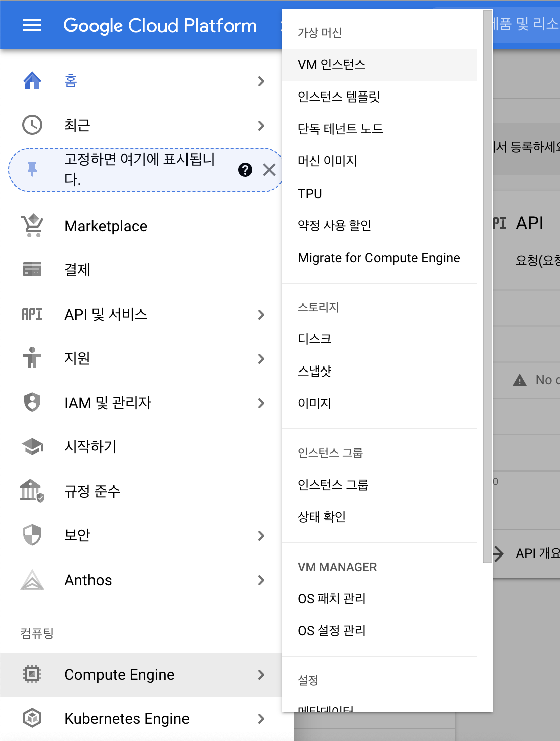Open 지원 label in sidebar
The image size is (560, 741).
pyautogui.click(x=77, y=358)
